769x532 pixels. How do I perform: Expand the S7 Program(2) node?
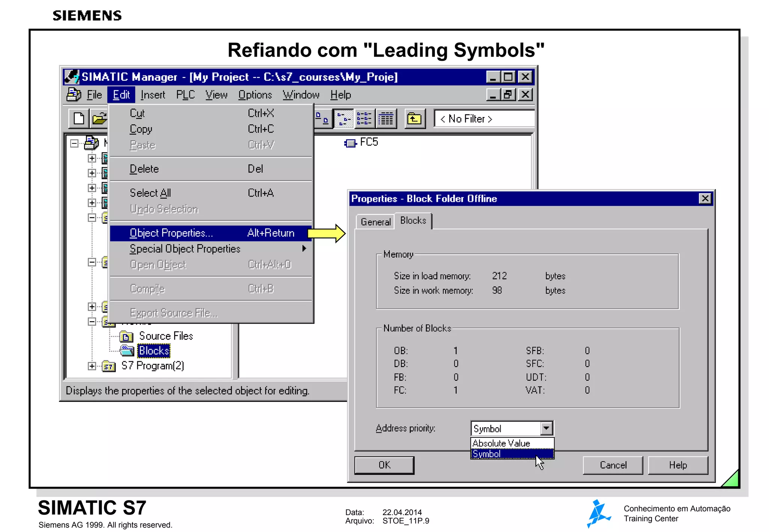tap(92, 366)
